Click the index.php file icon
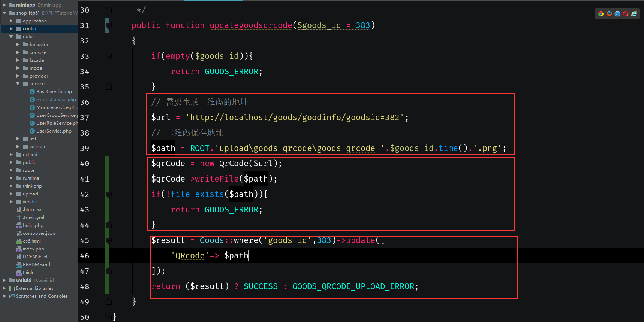 (19, 249)
